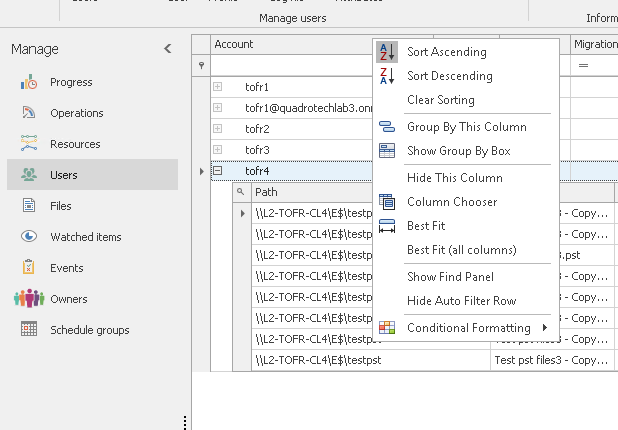Choose Sort Ascending from context menu
Image resolution: width=618 pixels, height=430 pixels.
coord(466,52)
